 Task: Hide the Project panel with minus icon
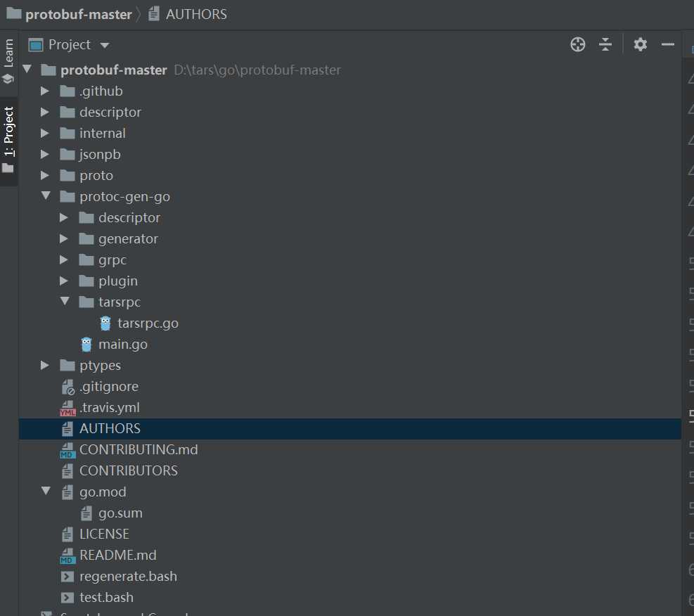point(667,45)
